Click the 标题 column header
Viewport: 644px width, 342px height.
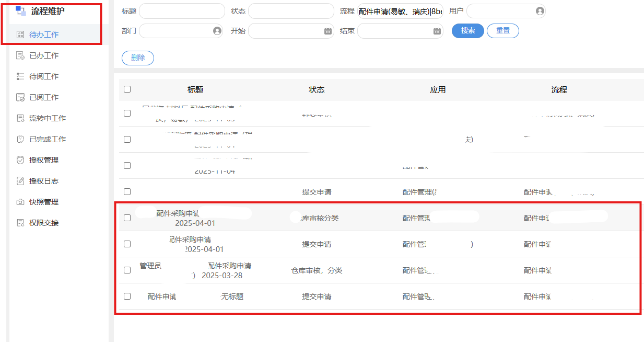click(x=195, y=90)
